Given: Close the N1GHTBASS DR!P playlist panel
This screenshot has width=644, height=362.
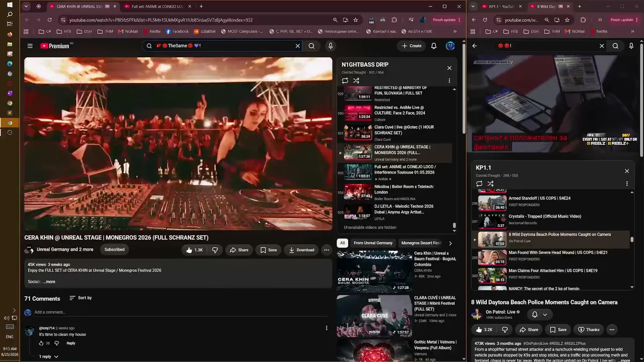Looking at the screenshot, I should pos(449,68).
